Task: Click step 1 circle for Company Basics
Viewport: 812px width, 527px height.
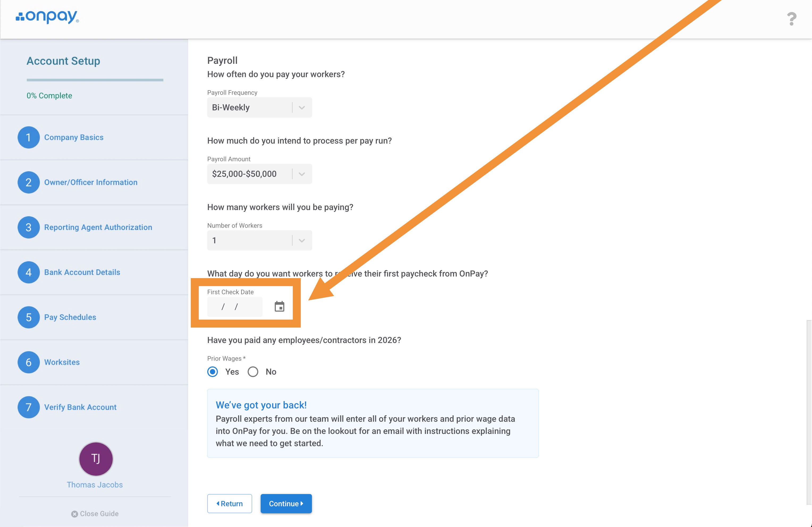Action: [x=29, y=137]
